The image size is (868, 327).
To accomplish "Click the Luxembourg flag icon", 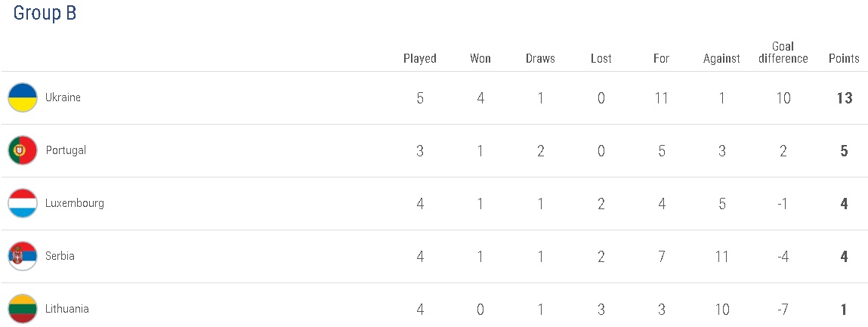I will [x=23, y=204].
